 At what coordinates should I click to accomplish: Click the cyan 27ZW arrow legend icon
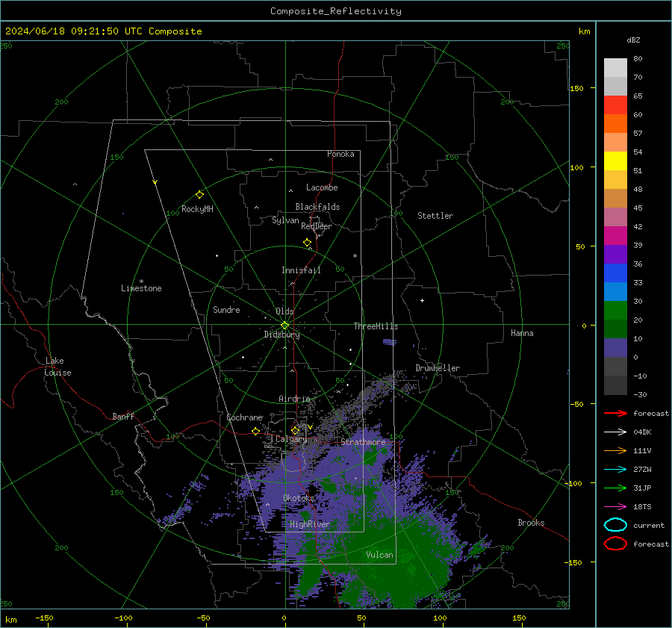point(615,470)
